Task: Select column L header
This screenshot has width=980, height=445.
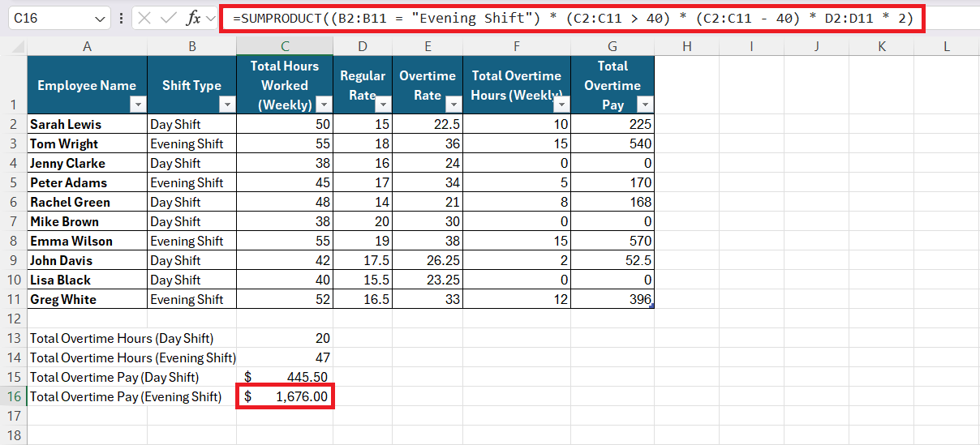Action: [947, 47]
